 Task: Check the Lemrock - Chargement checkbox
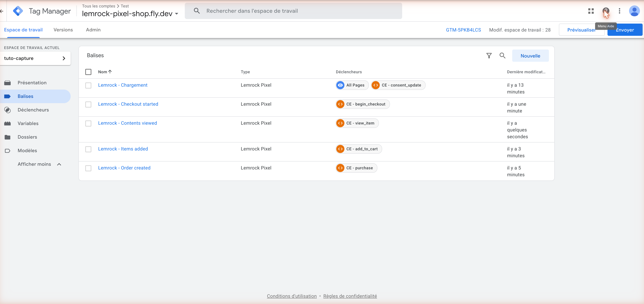click(88, 85)
